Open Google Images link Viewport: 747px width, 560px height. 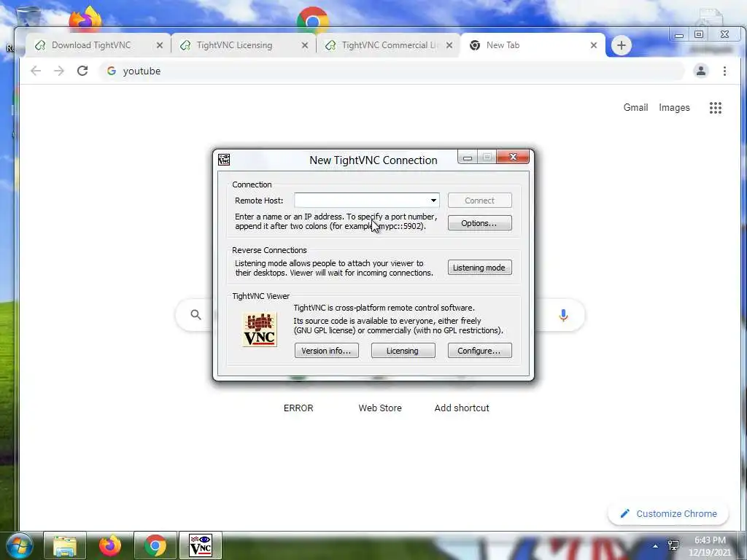pos(674,108)
